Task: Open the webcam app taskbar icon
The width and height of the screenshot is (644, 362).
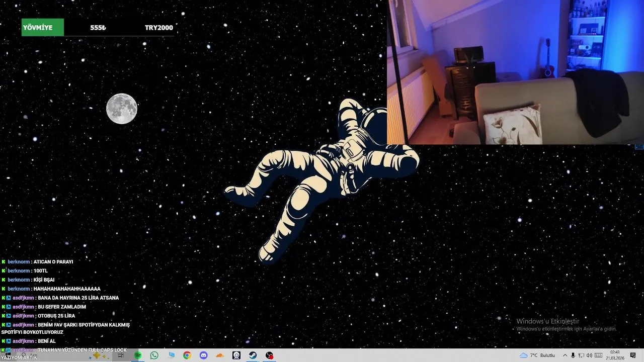Action: click(x=236, y=355)
